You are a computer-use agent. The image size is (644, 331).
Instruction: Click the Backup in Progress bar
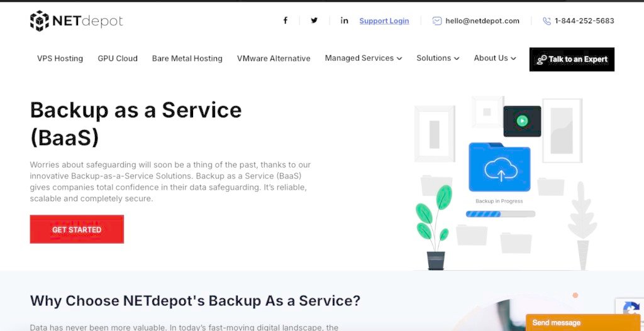500,214
